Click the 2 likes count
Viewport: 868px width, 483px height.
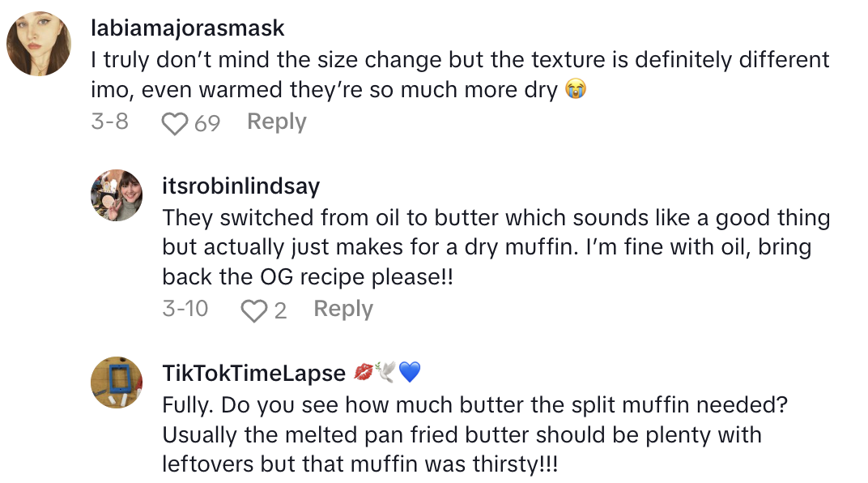[280, 310]
